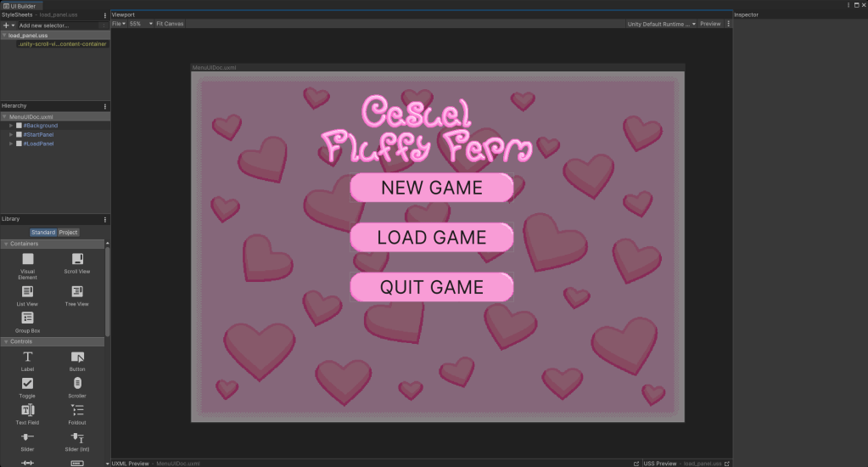Open Library pane options menu (three dots)
The height and width of the screenshot is (467, 868).
pyautogui.click(x=105, y=219)
